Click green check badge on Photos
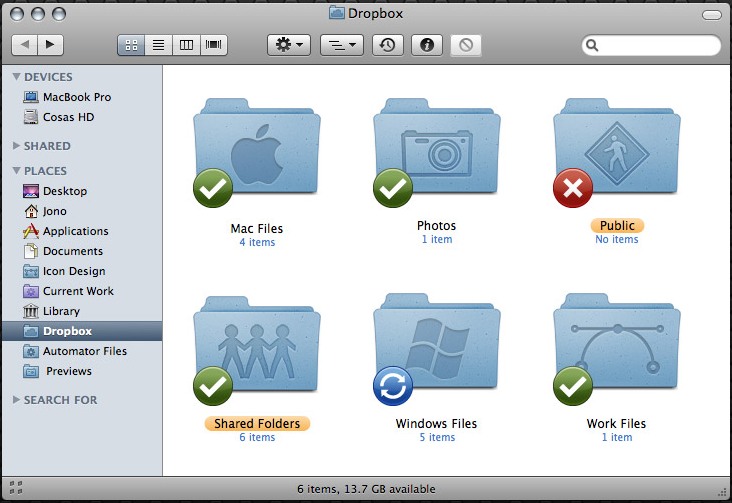732x503 pixels. (393, 188)
